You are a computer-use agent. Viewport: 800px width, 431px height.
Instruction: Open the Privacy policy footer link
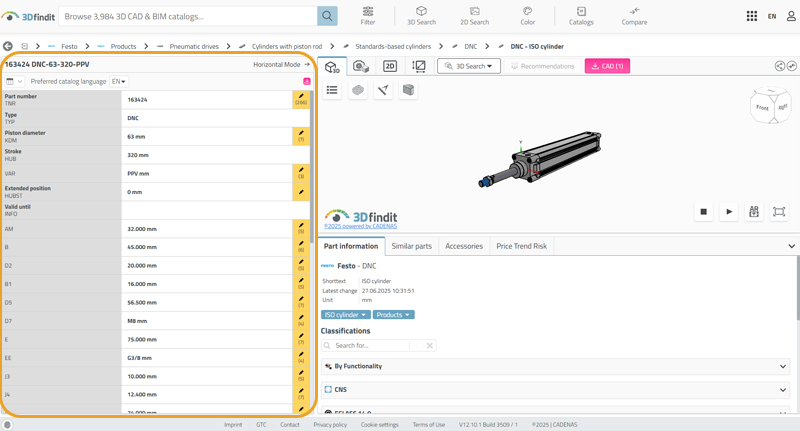click(330, 425)
